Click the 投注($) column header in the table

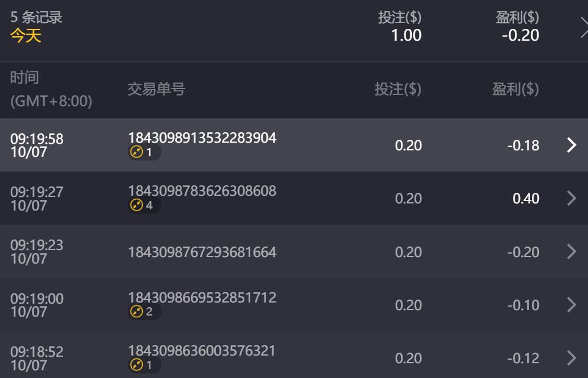[x=398, y=90]
